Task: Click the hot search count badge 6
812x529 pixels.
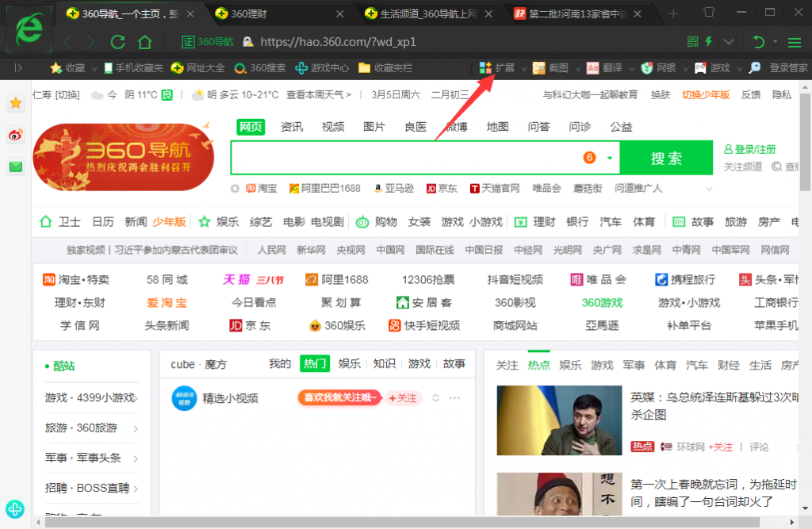Action: [589, 158]
